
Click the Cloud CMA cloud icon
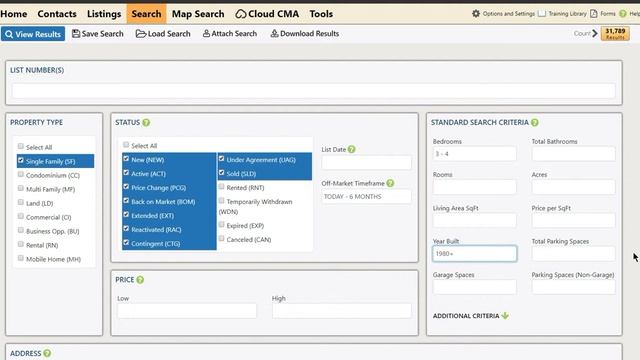(x=241, y=14)
